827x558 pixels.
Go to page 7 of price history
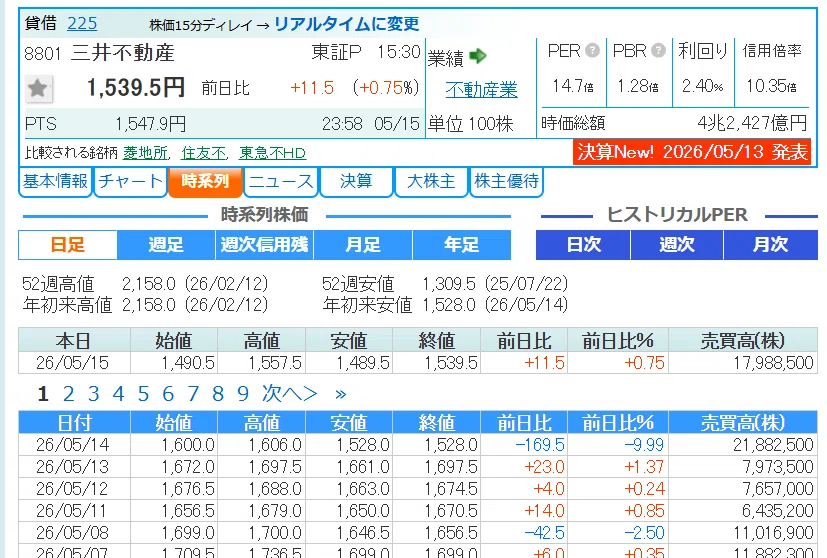[193, 394]
